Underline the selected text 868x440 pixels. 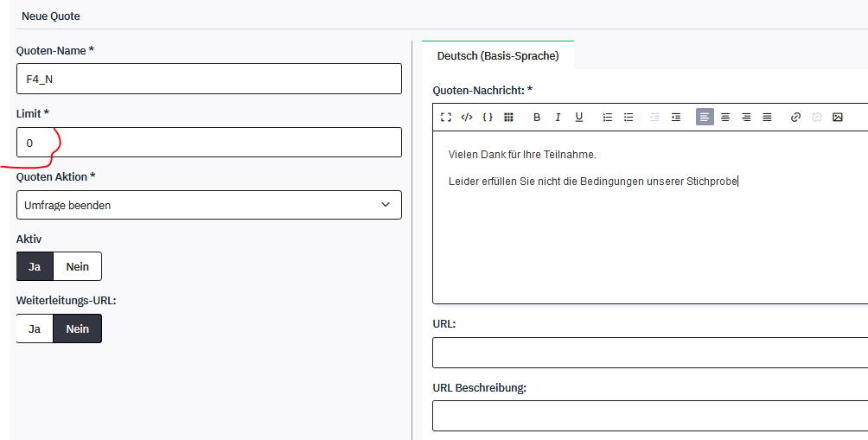[x=579, y=117]
